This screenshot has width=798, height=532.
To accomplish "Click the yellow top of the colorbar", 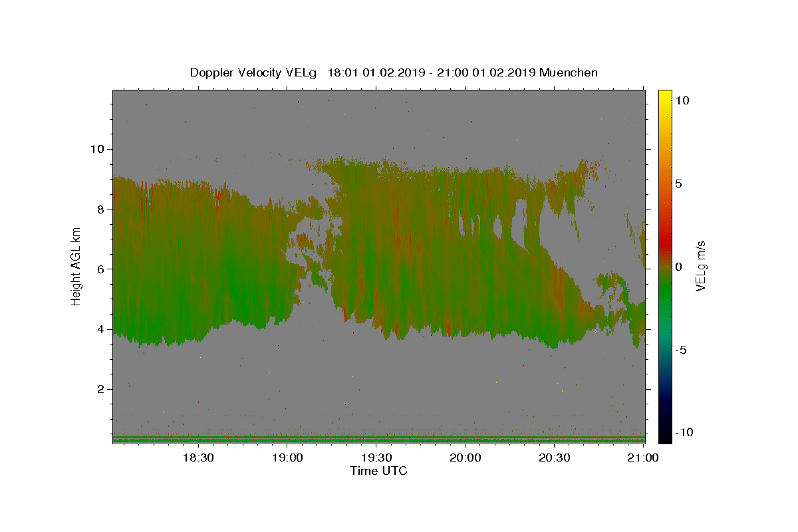I will pos(664,96).
